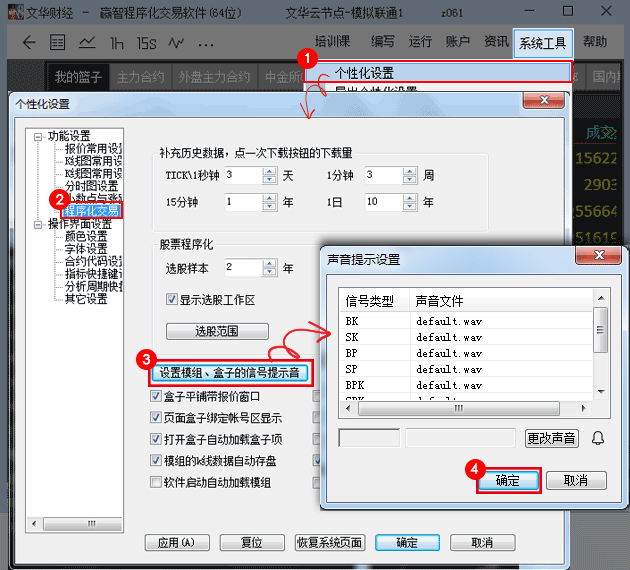The height and width of the screenshot is (570, 630).
Task: Uncheck 盒子平铺带报价窗口 checkbox
Action: [x=155, y=396]
